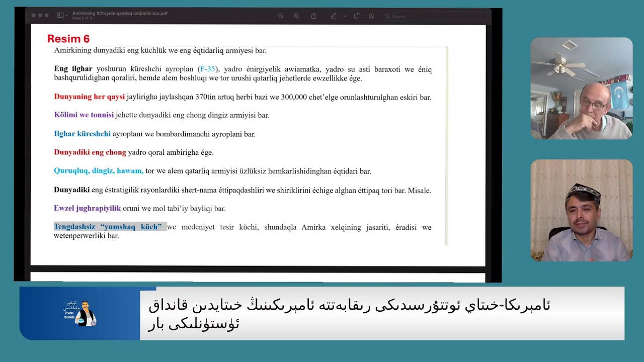Toggle the Preview sidebar view button

(60, 16)
